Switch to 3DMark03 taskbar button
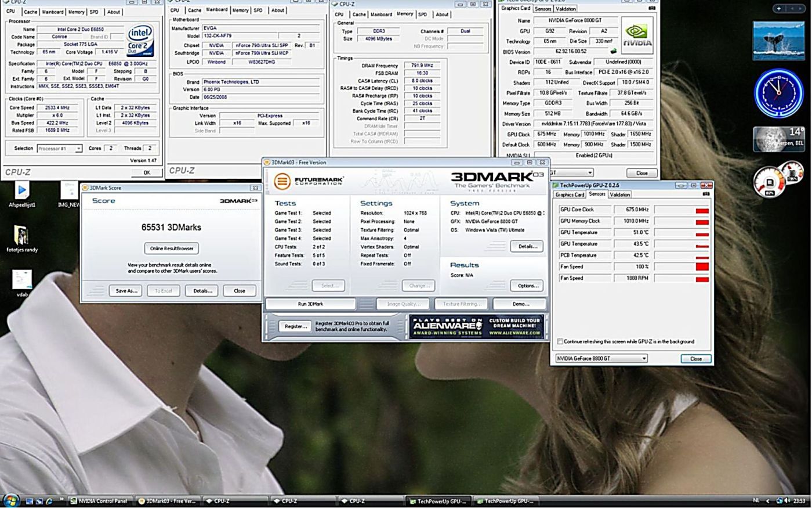This screenshot has width=812, height=508. (168, 501)
